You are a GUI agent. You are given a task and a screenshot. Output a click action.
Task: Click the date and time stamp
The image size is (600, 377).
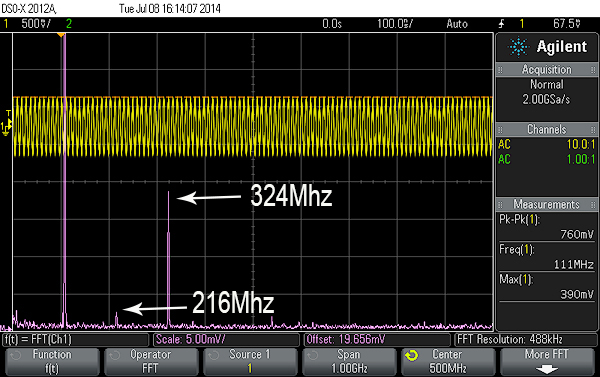170,8
